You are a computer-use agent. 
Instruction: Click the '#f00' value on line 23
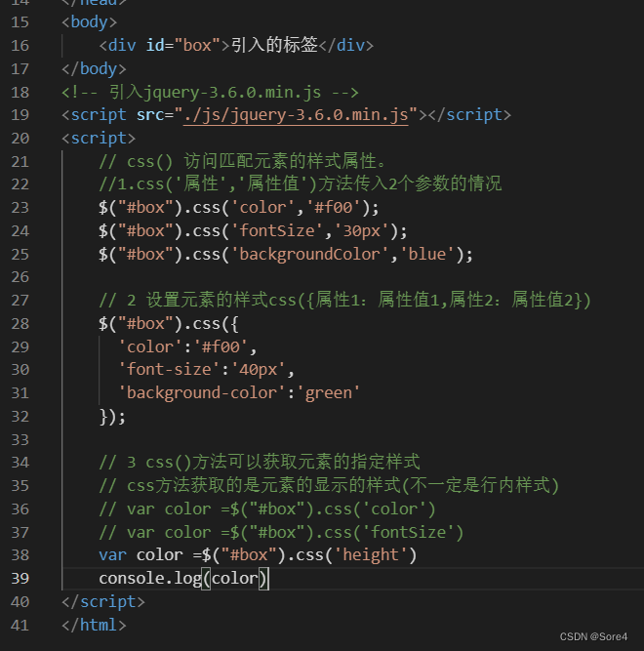pyautogui.click(x=334, y=208)
